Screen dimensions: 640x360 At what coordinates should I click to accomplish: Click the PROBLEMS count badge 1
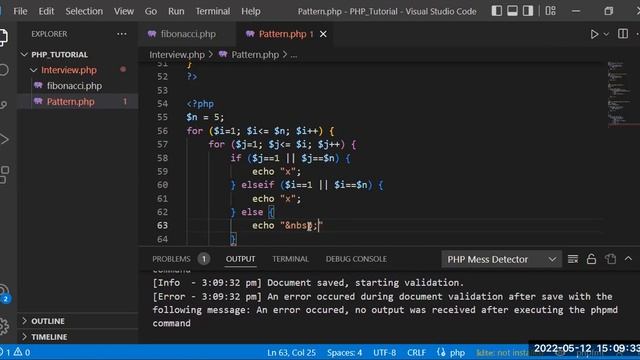204,259
